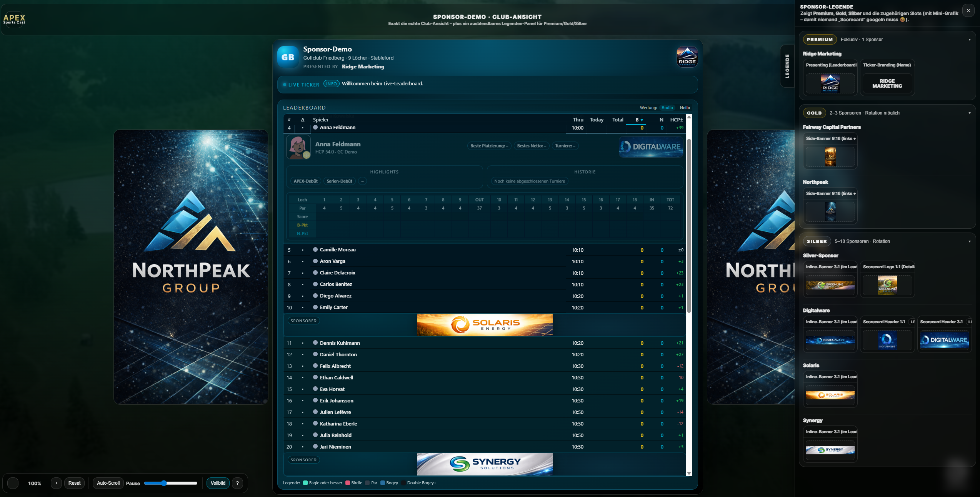Image resolution: width=980 pixels, height=497 pixels.
Task: Click the APEX Sports Cast logo
Action: click(14, 19)
